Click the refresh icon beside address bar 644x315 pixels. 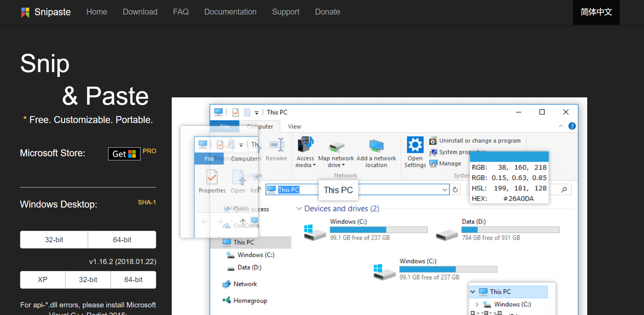click(x=455, y=190)
